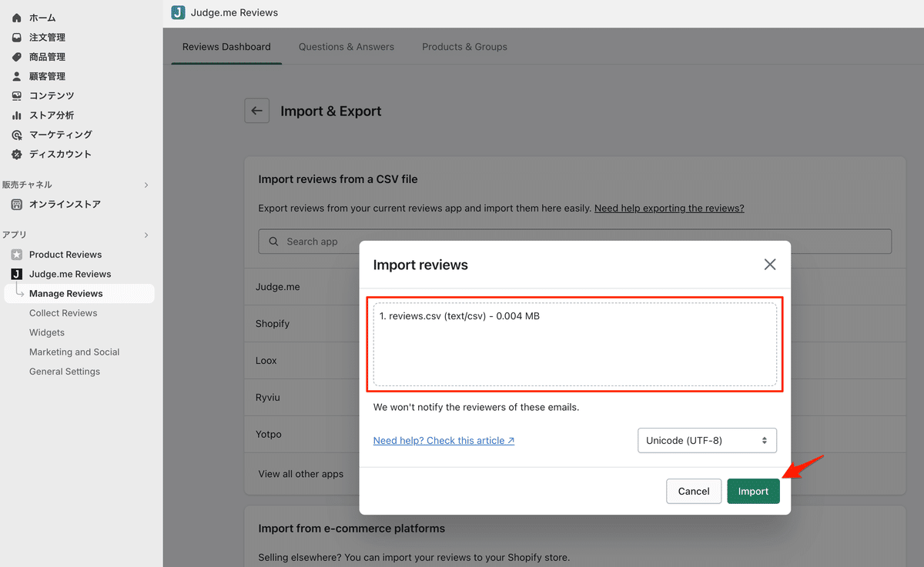Click the Search app input field
The width and height of the screenshot is (924, 567).
click(x=574, y=242)
